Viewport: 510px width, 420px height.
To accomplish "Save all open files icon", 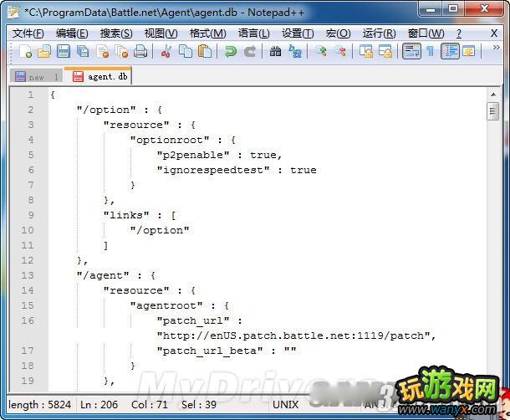I will pyautogui.click(x=83, y=51).
